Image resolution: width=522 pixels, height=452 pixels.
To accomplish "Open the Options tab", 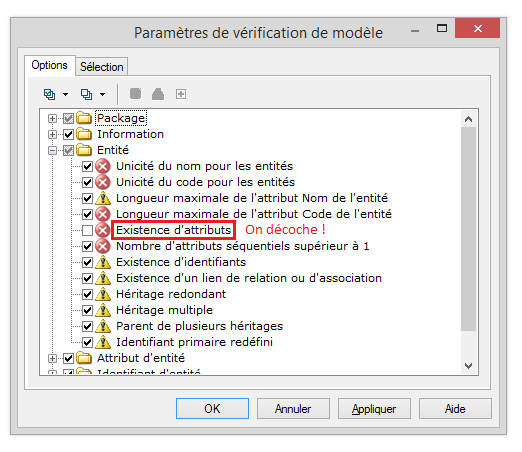I will pos(50,65).
